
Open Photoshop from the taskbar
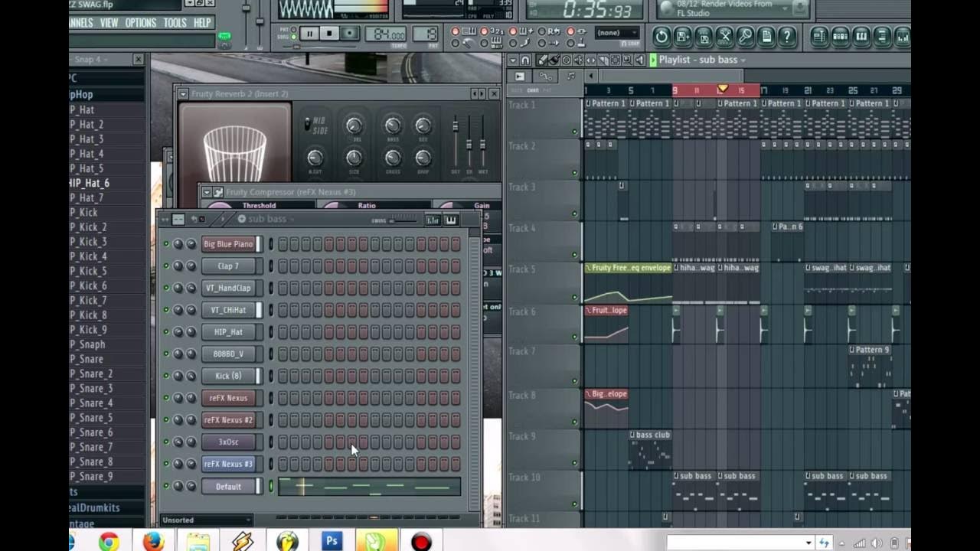(332, 542)
